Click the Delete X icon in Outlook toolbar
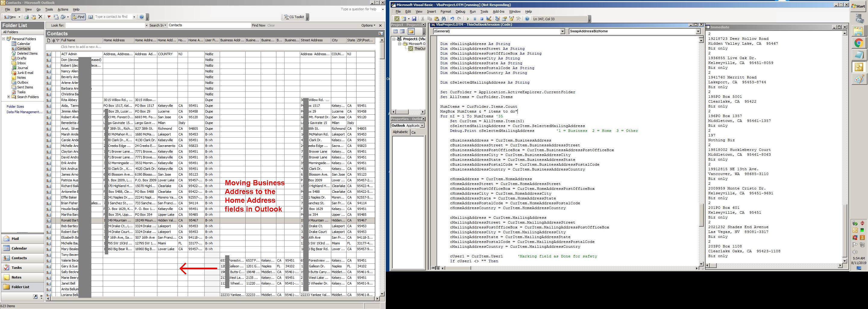The image size is (868, 309). click(x=40, y=17)
